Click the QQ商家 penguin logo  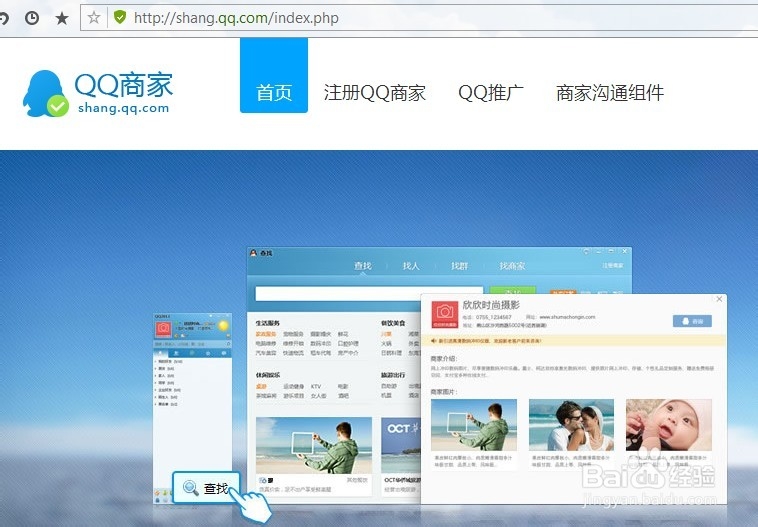coord(45,94)
